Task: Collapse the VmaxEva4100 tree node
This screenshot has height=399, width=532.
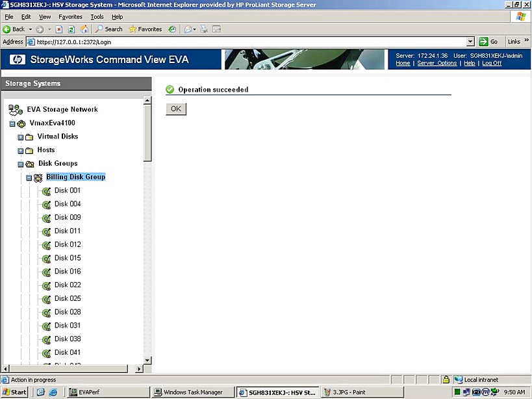Action: 12,124
